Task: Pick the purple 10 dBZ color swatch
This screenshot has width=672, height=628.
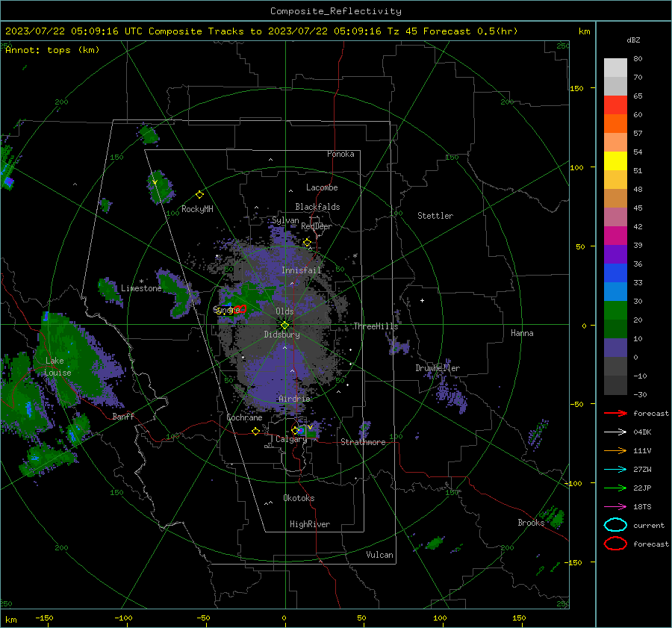Action: [615, 347]
